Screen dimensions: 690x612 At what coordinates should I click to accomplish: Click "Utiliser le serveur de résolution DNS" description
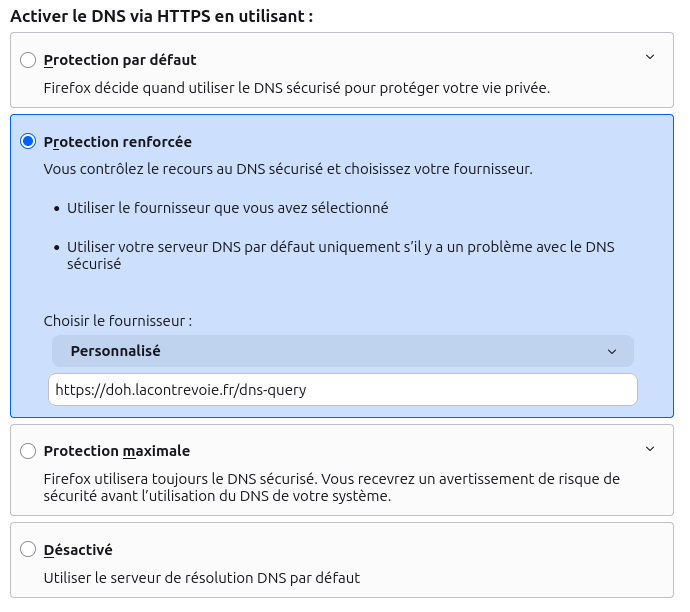pos(202,578)
